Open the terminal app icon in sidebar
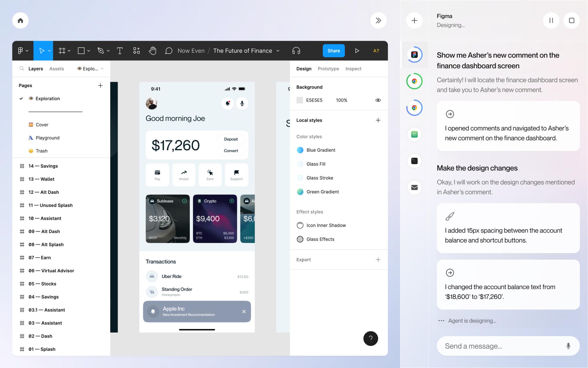The image size is (588, 368). click(x=414, y=161)
